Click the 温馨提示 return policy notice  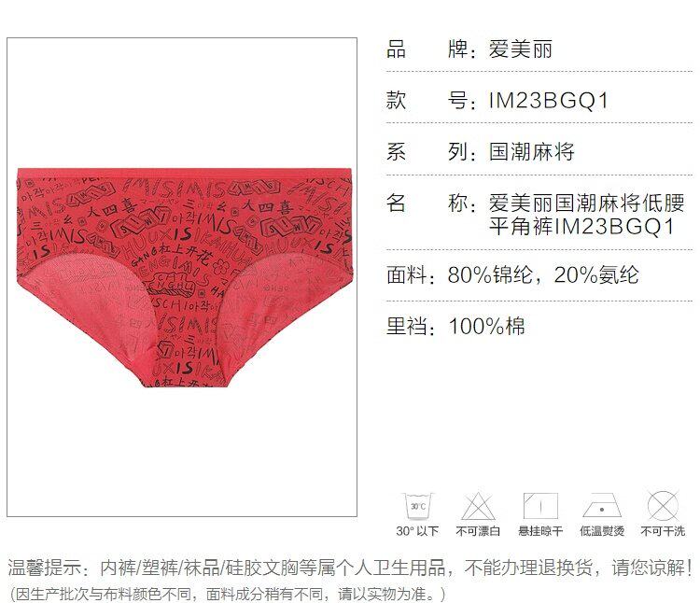tap(350, 568)
